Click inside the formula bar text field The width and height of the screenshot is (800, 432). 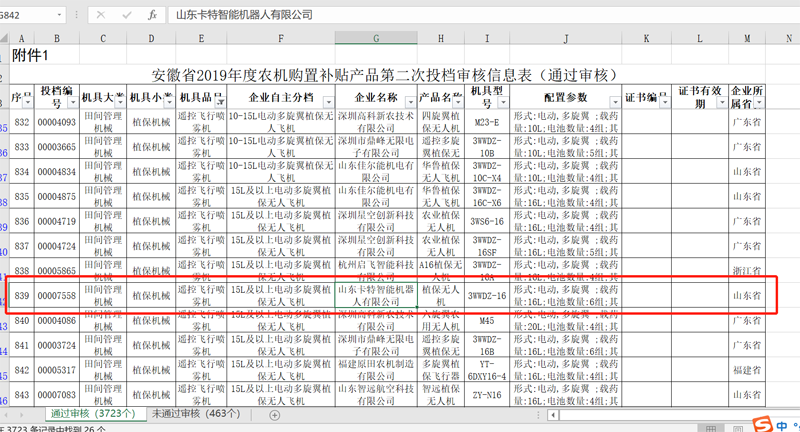(x=450, y=15)
